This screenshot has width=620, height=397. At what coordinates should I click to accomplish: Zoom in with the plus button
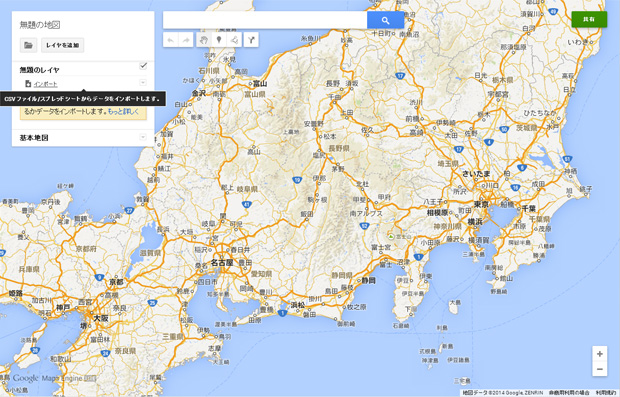point(599,354)
